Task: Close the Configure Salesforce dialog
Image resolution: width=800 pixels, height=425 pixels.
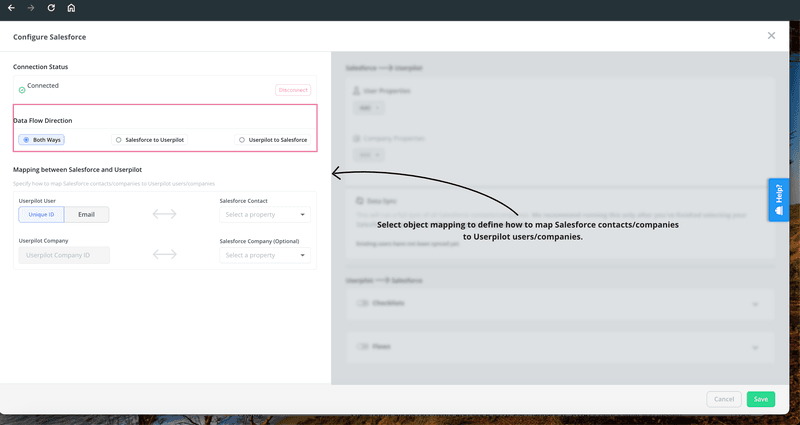Action: (771, 35)
